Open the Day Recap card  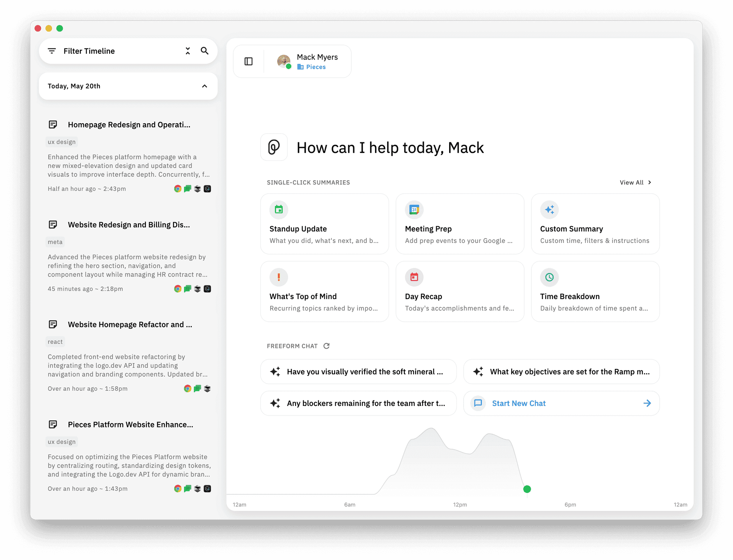pyautogui.click(x=460, y=291)
